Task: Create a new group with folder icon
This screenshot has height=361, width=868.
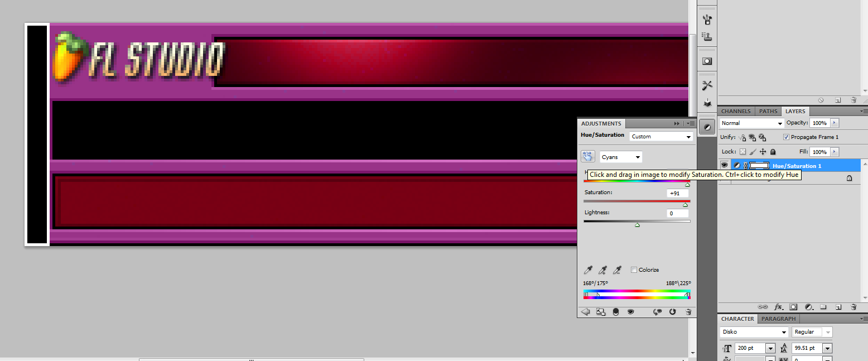Action: (823, 307)
